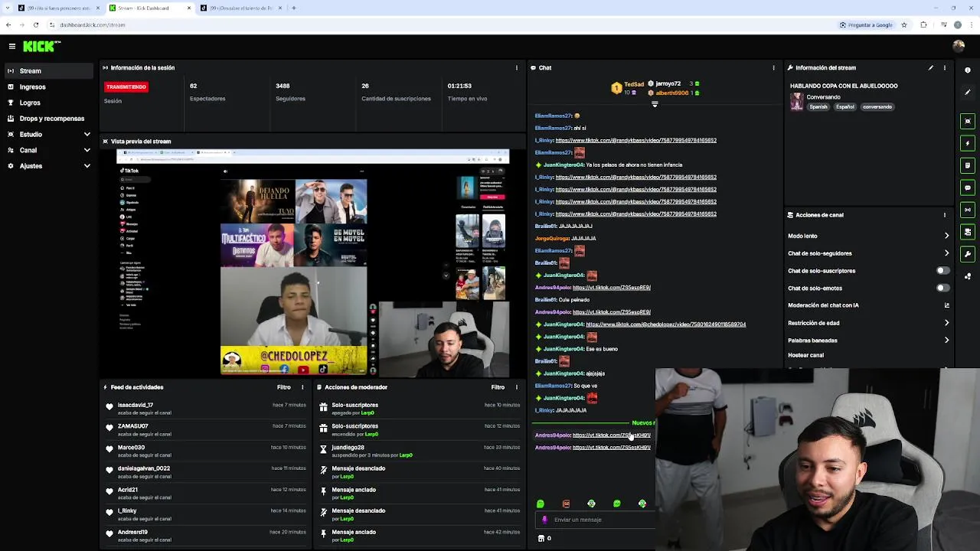Open Palabras baneadas settings
This screenshot has height=551, width=980.
[868, 341]
